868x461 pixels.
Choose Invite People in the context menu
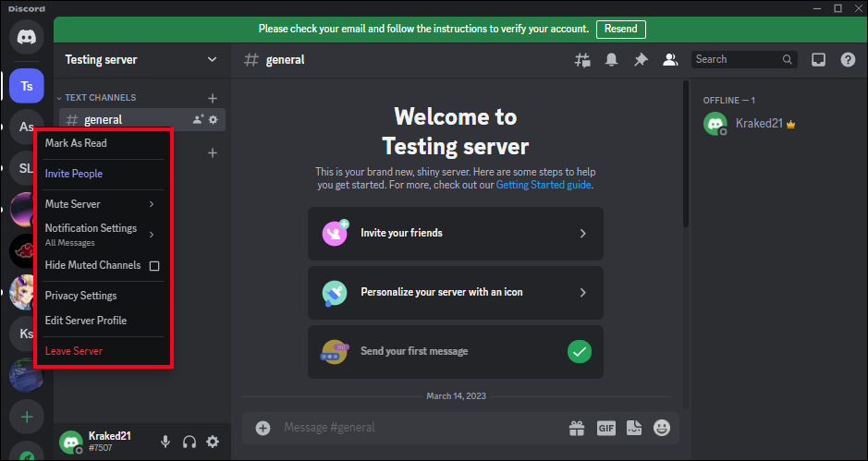click(x=74, y=174)
